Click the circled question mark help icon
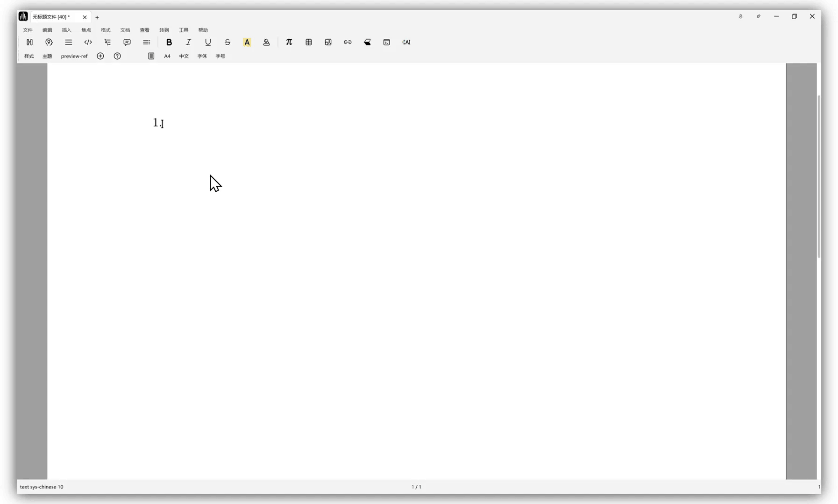The width and height of the screenshot is (838, 504). [117, 56]
